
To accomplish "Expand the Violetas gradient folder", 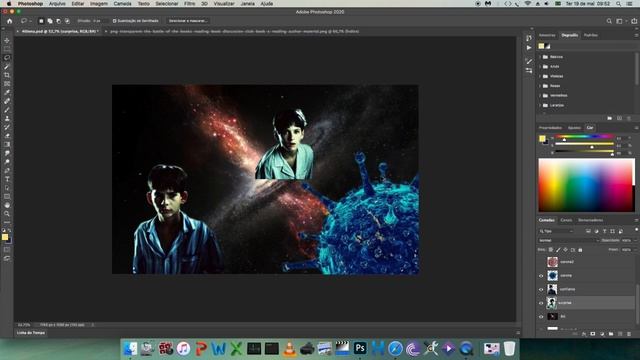I will [x=540, y=76].
